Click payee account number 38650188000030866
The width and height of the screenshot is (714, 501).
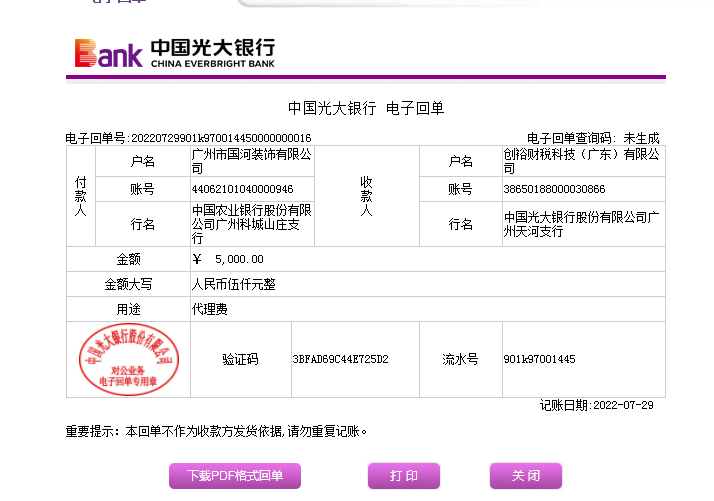point(554,189)
